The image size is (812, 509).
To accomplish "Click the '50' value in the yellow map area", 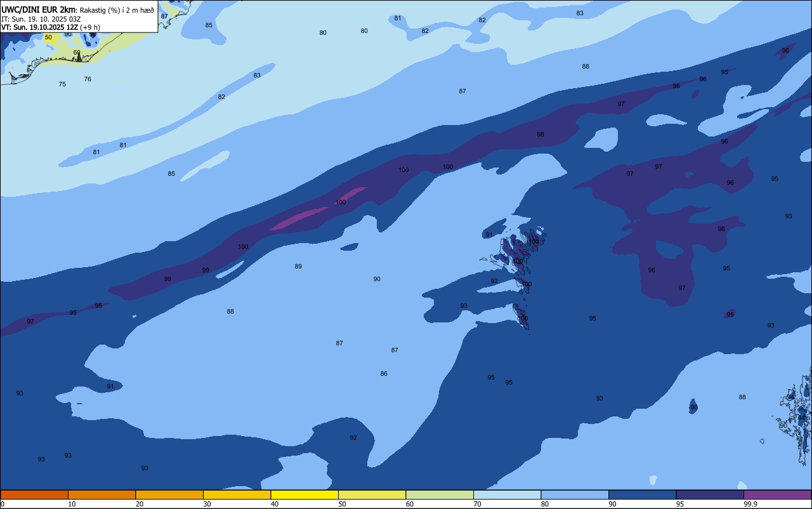I will point(48,37).
